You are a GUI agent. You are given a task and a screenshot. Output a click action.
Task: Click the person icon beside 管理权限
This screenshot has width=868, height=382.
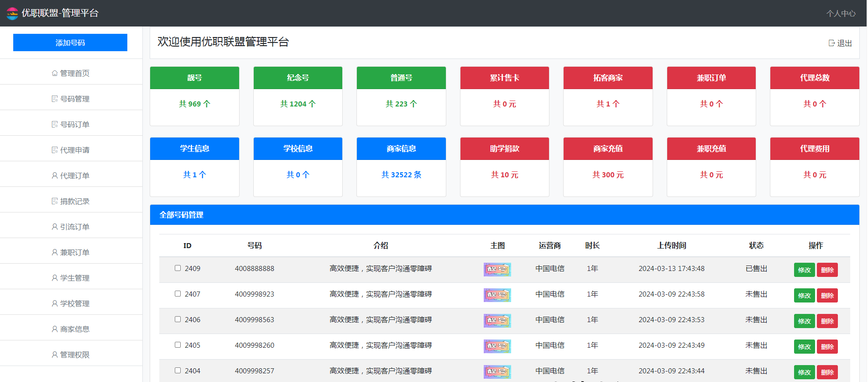(55, 355)
